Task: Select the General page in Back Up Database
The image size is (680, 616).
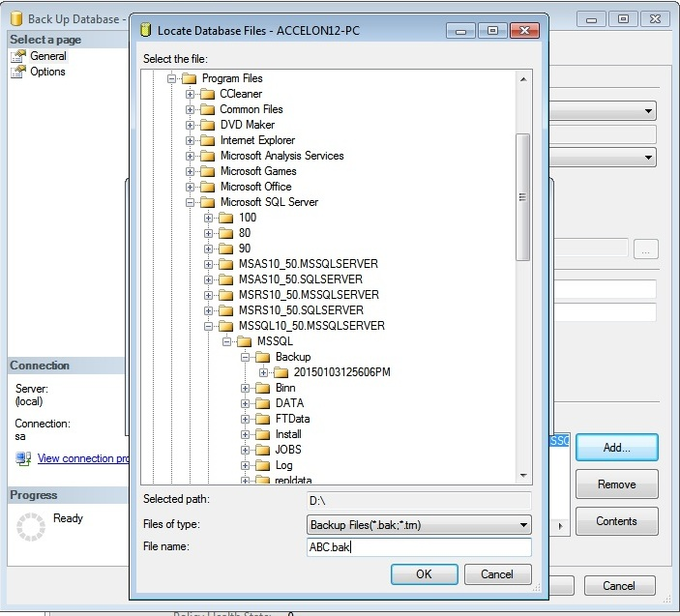Action: pyautogui.click(x=48, y=56)
